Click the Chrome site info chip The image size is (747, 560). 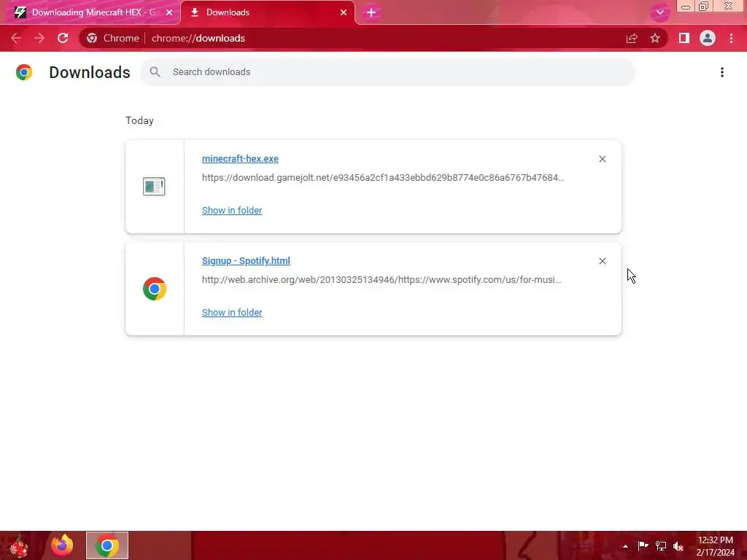[x=113, y=38]
